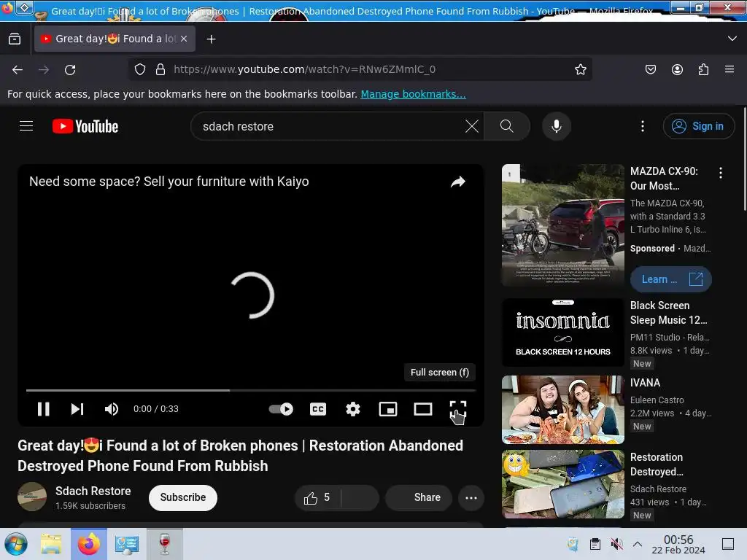The width and height of the screenshot is (747, 560).
Task: Click wine glass app in taskbar
Action: coord(164,544)
